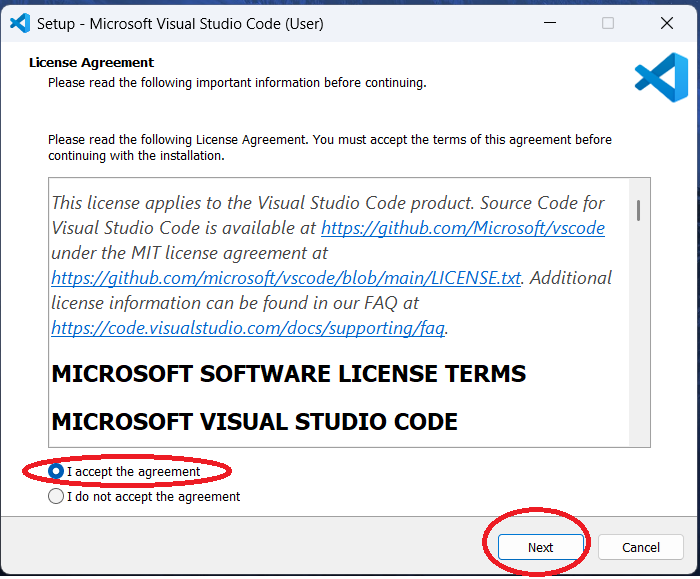Viewport: 700px width, 579px height.
Task: Click the large VS Code logo in header
Action: pos(660,78)
